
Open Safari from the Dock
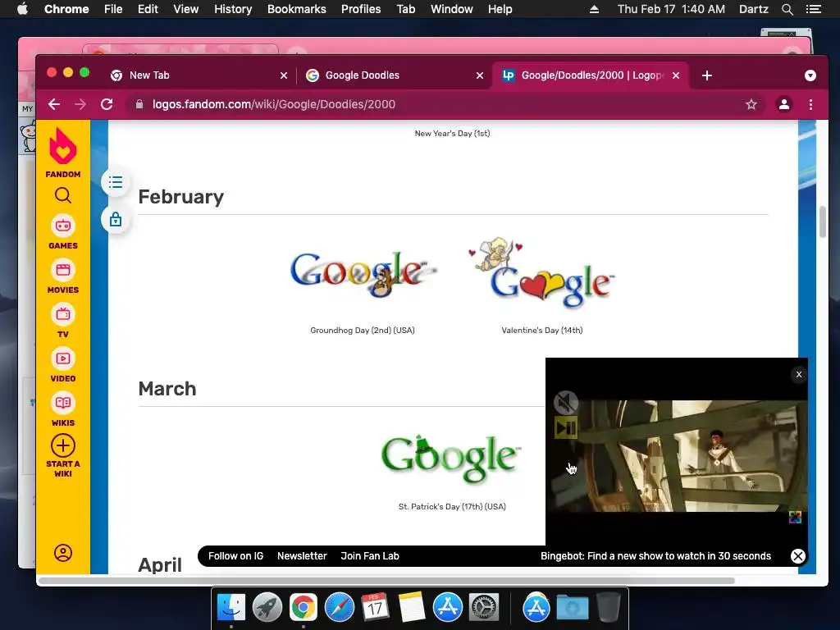point(340,608)
